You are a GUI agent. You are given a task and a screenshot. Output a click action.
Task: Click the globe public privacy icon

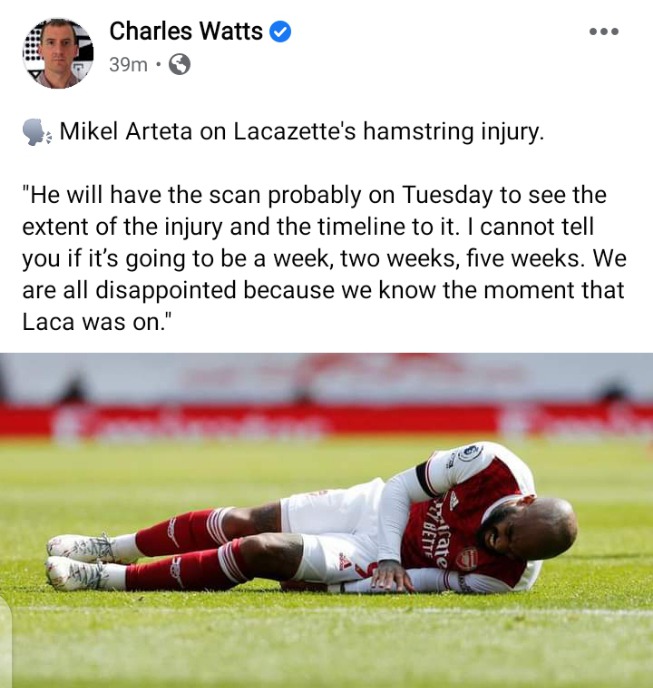pyautogui.click(x=179, y=64)
